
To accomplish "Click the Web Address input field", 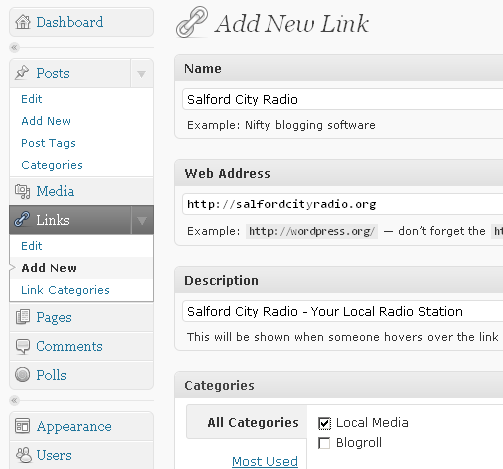I will (343, 204).
